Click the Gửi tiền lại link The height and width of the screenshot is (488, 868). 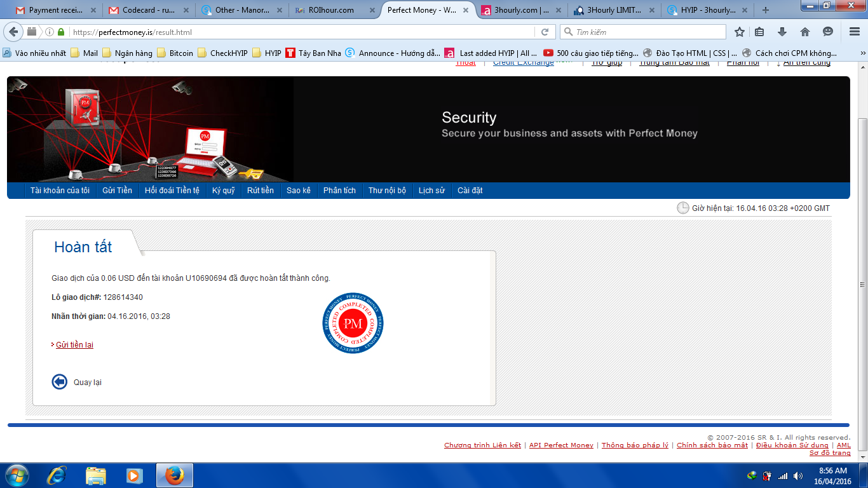74,345
